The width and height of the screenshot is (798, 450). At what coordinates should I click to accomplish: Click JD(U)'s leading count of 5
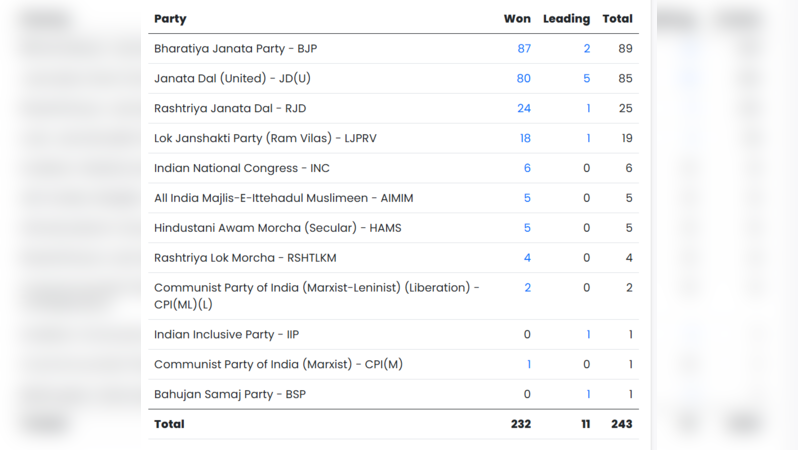(587, 79)
